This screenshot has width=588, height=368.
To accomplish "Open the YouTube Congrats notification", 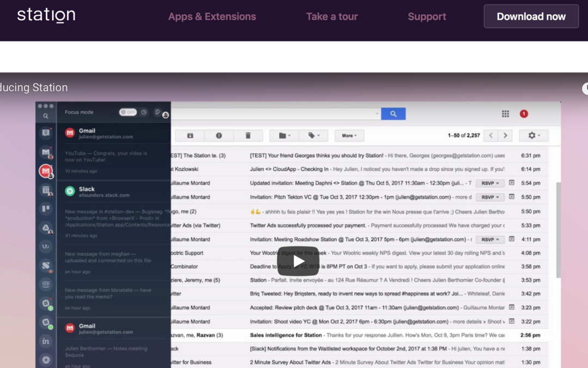I will [114, 162].
